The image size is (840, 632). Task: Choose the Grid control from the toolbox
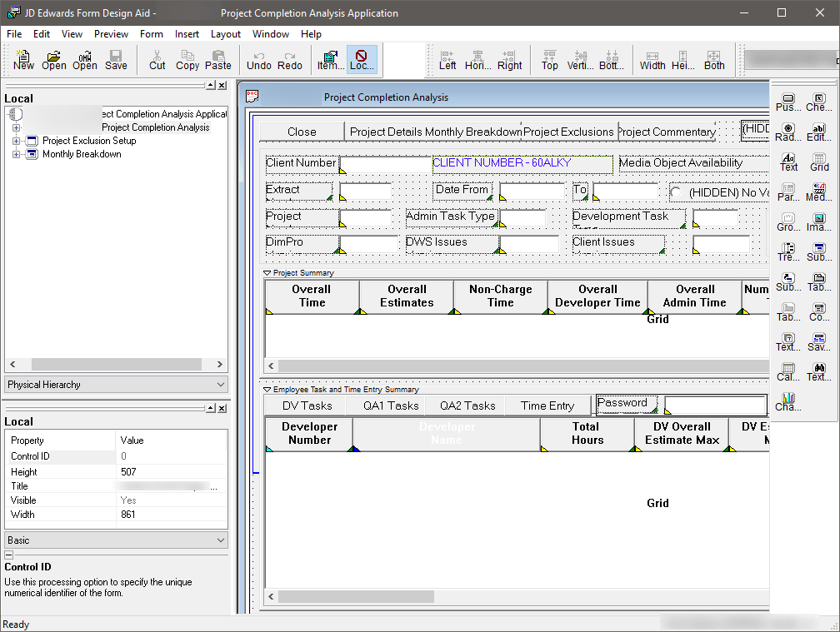pos(819,162)
